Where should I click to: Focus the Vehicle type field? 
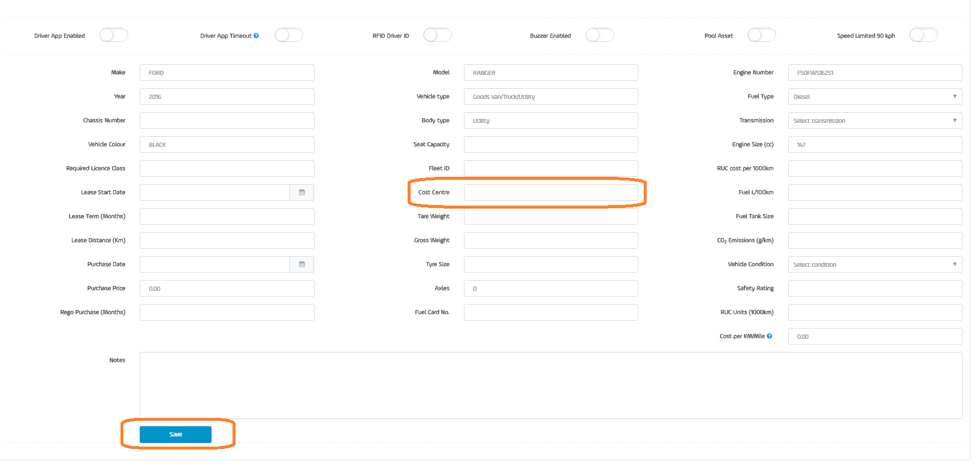[x=551, y=97]
